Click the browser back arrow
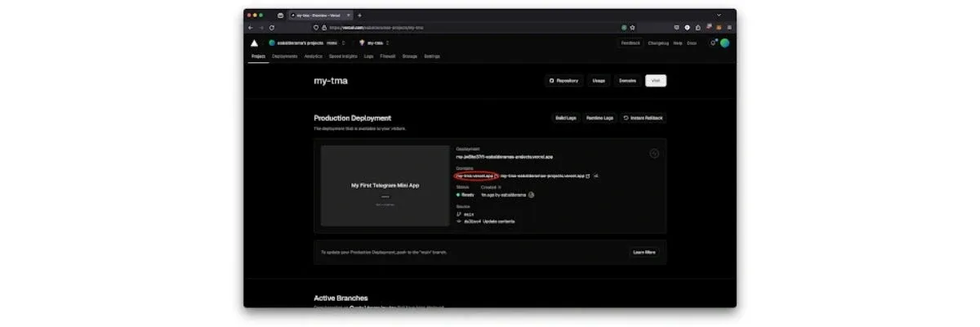This screenshot has height=327, width=980. tap(251, 27)
